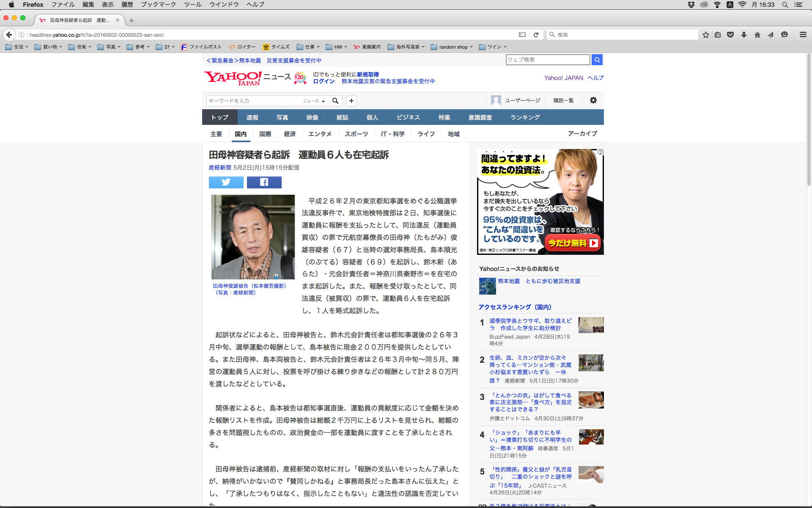
Task: Open the random shop bookmark folder
Action: point(452,47)
